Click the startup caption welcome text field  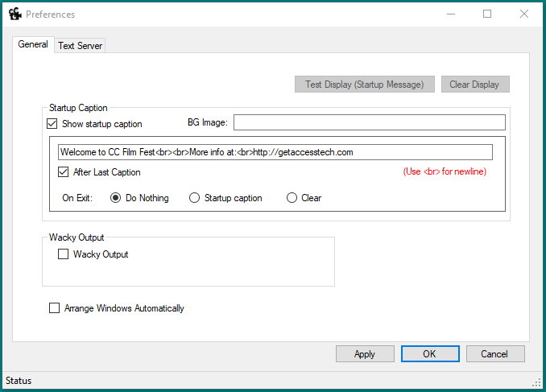275,152
